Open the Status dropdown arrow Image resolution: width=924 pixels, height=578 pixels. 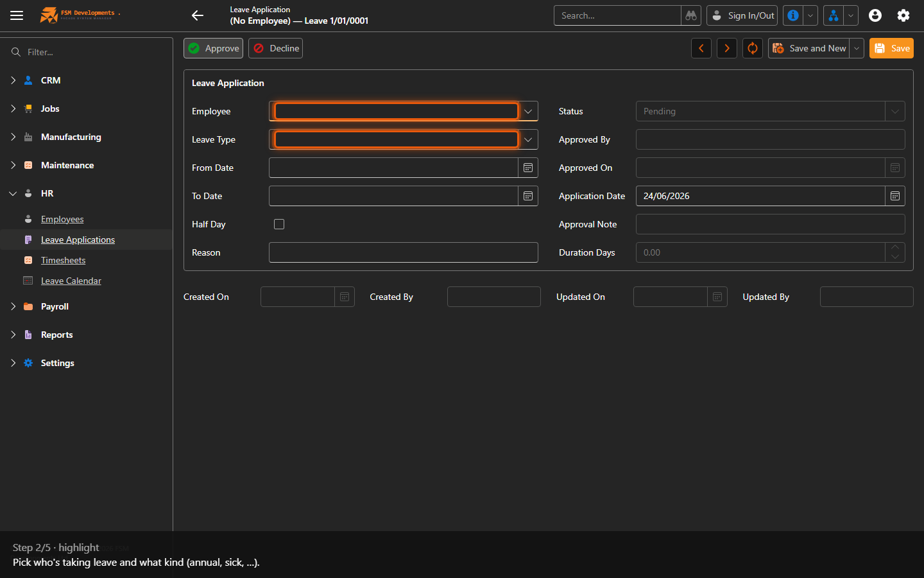tap(895, 111)
